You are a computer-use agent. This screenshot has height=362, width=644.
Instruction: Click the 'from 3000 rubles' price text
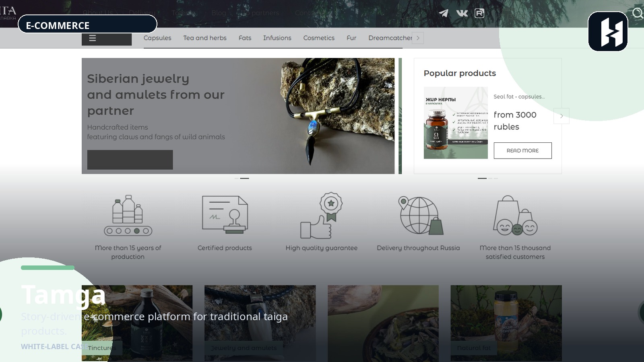(x=515, y=121)
